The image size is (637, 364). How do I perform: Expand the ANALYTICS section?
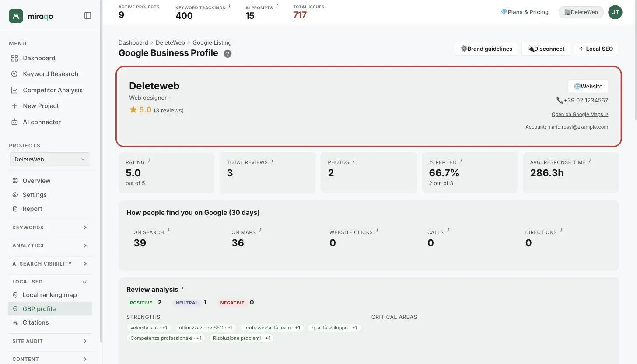[50, 245]
